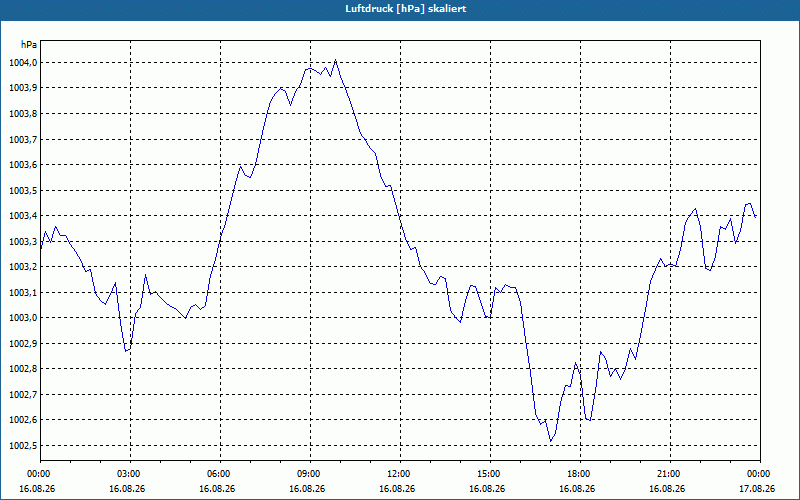The image size is (800, 500).
Task: Select the 1004,0 y-axis value
Action: tap(23, 63)
